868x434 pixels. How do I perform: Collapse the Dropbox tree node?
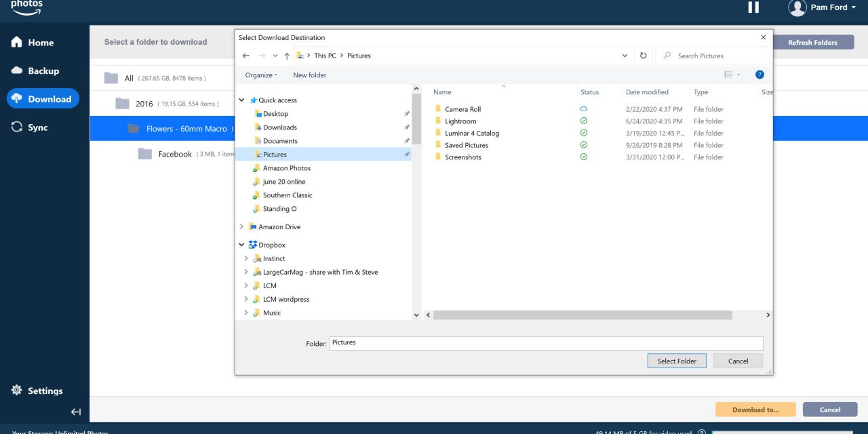(x=241, y=245)
